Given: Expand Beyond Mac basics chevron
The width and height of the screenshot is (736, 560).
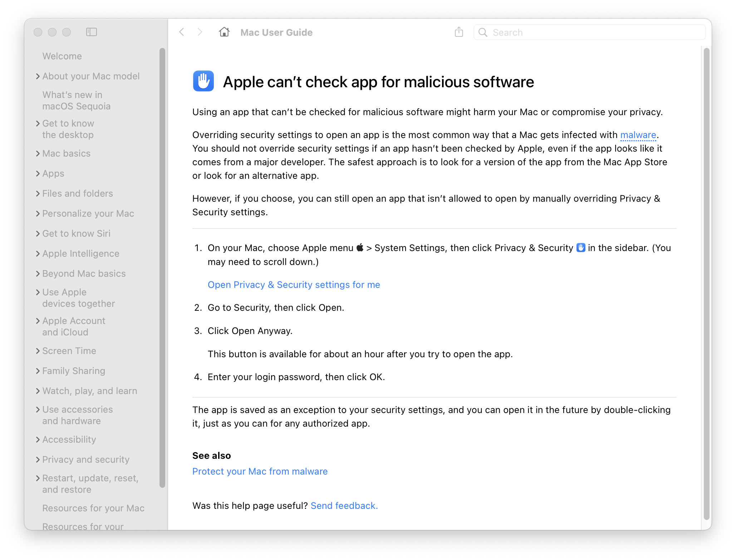Looking at the screenshot, I should click(38, 274).
